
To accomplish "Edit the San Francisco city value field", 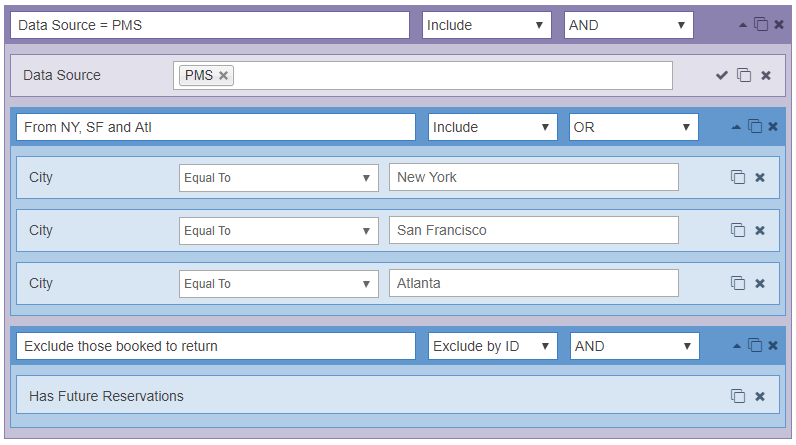I will point(534,230).
